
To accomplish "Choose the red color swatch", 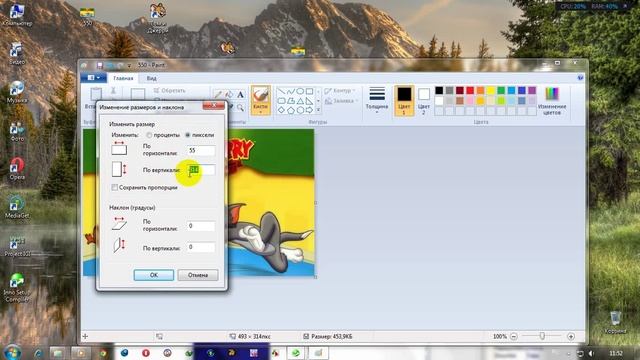I will [470, 91].
